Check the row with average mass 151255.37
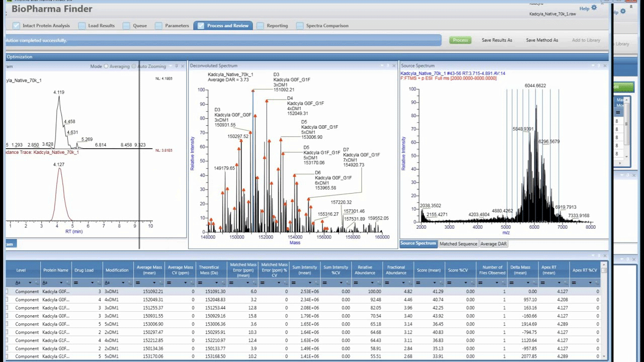The height and width of the screenshot is (362, 644). click(7, 308)
